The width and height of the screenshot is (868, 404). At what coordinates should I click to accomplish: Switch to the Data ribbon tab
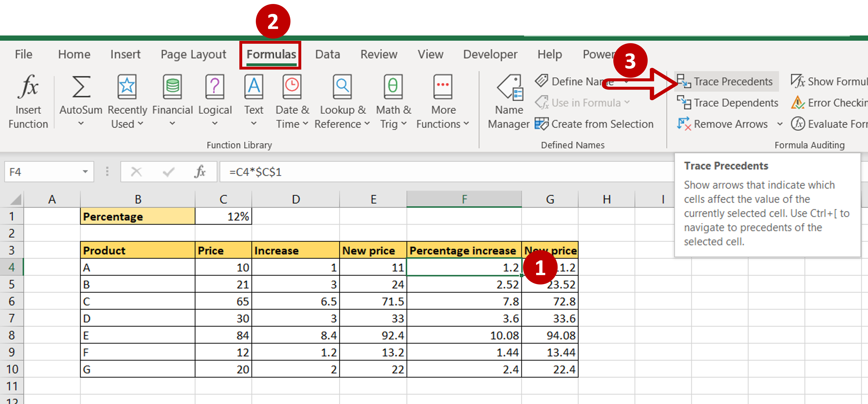(327, 54)
